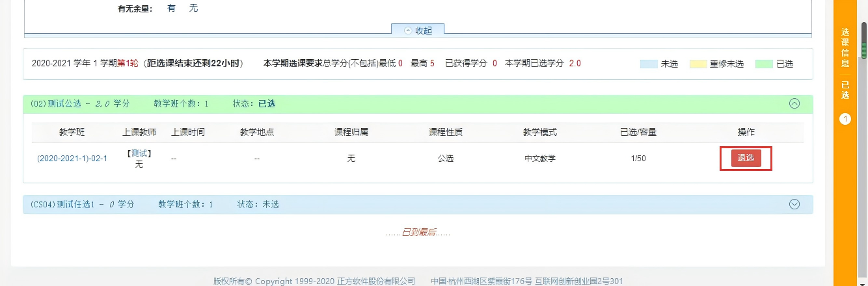Image resolution: width=868 pixels, height=286 pixels.
Task: Click the blue 未选 legend swatch
Action: click(x=649, y=64)
